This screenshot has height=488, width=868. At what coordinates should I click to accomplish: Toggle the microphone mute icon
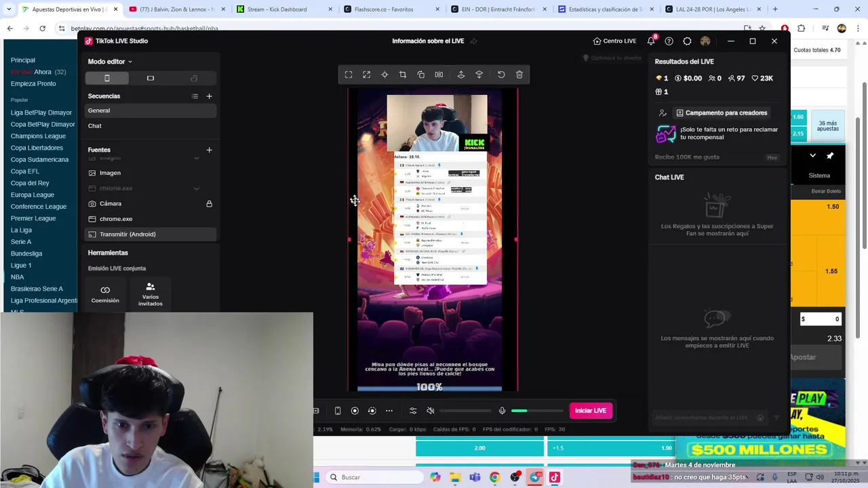pyautogui.click(x=502, y=411)
